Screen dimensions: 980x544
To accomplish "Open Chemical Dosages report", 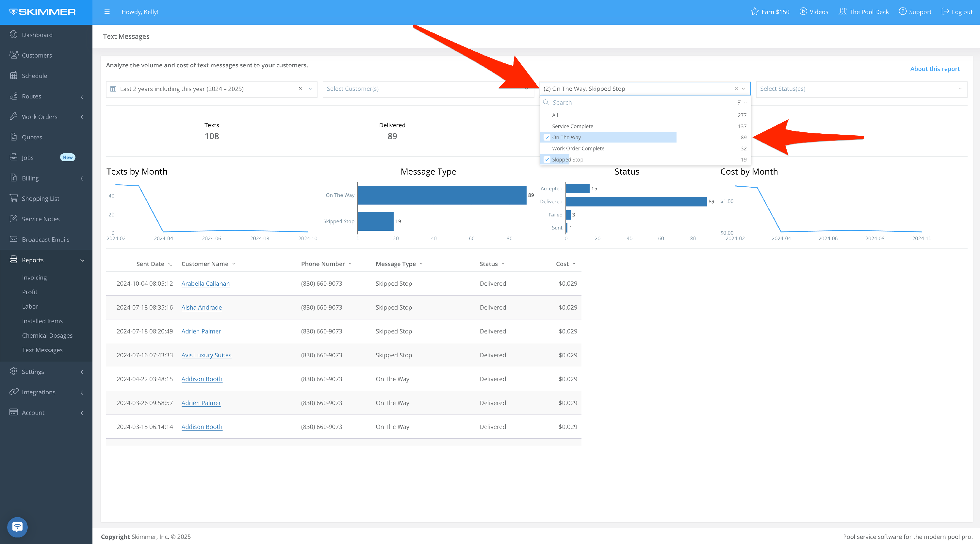I will click(47, 335).
